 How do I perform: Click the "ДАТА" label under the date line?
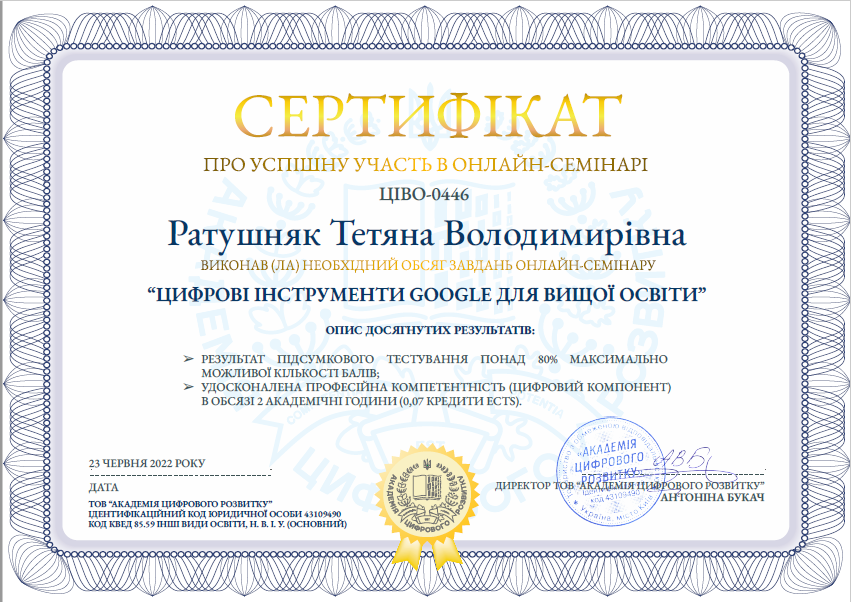point(104,487)
